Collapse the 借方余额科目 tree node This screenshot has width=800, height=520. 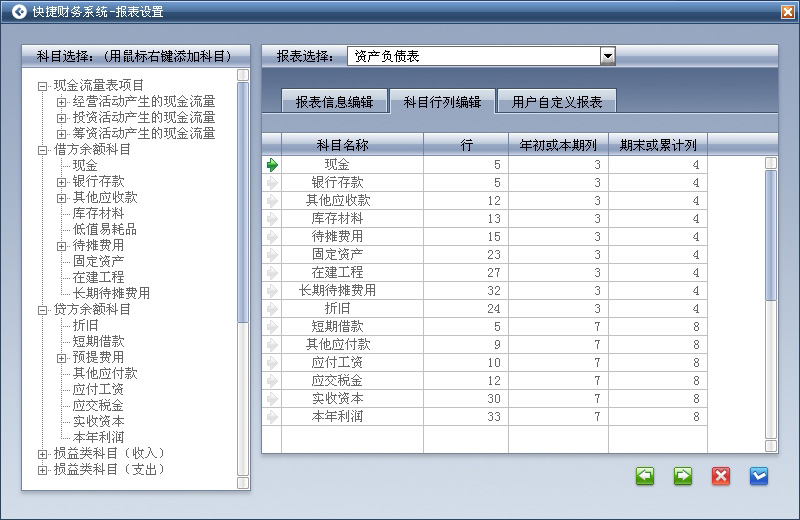tap(43, 150)
